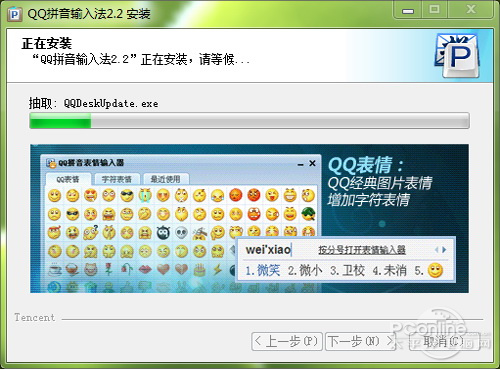Click the 下一步(N) next button

click(360, 341)
